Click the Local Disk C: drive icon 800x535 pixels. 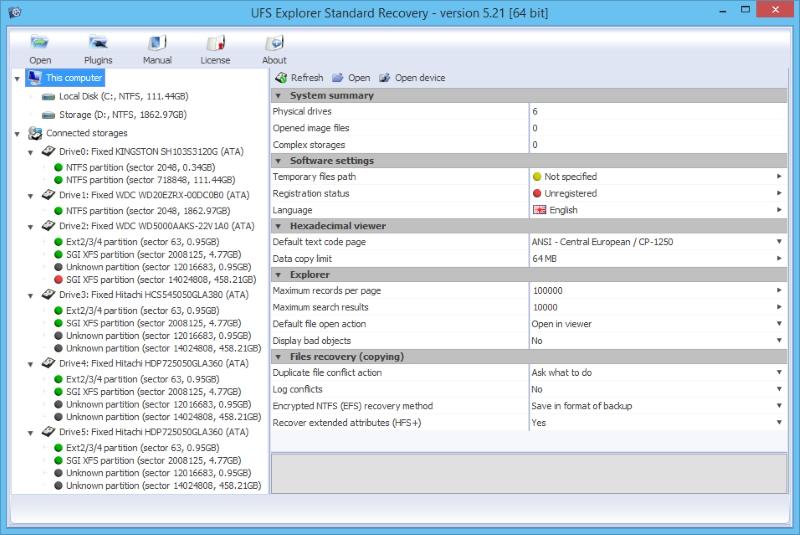(x=49, y=96)
